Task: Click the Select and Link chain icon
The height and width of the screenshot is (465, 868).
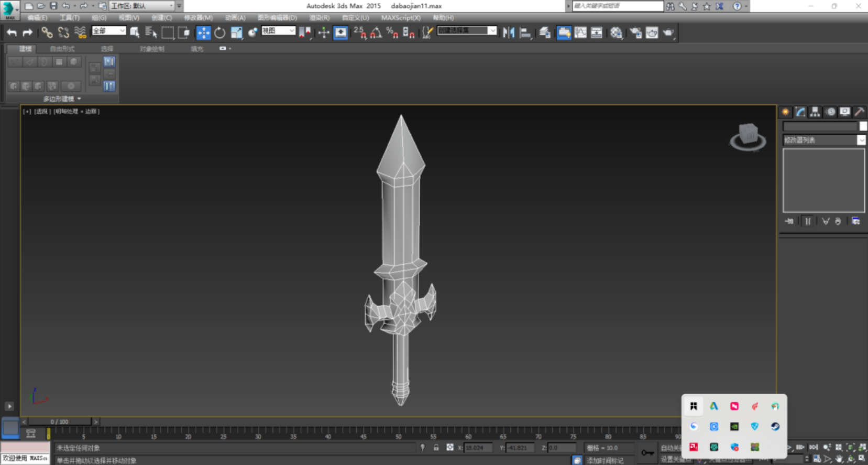Action: [47, 33]
